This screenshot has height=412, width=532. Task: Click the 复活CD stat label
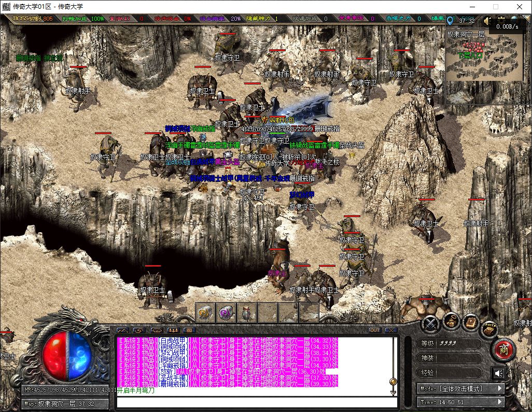tap(119, 18)
